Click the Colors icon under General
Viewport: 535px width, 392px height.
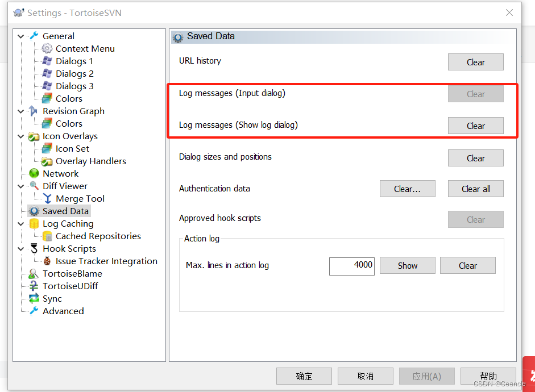click(x=47, y=98)
